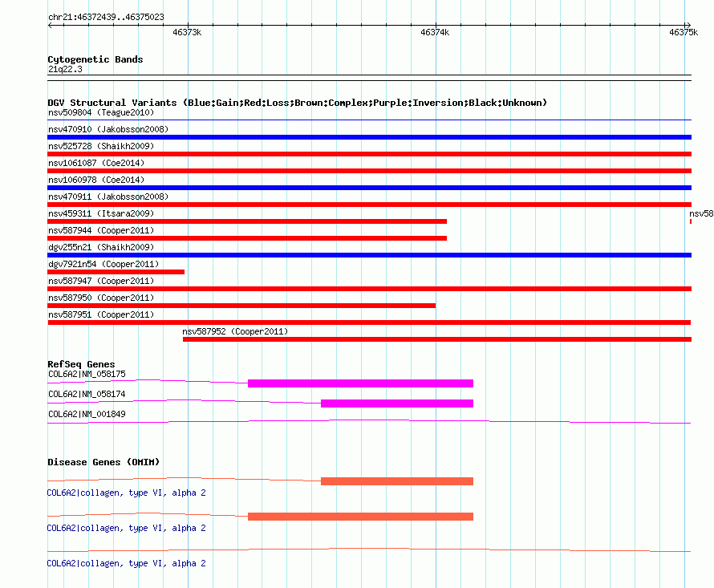
Task: Click the 46375k ruler tick label
Action: tap(684, 32)
